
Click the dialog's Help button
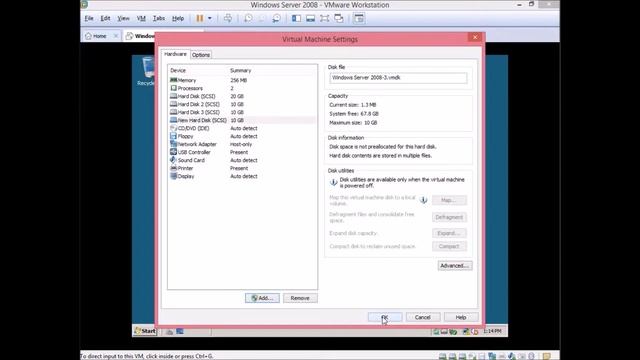point(461,317)
